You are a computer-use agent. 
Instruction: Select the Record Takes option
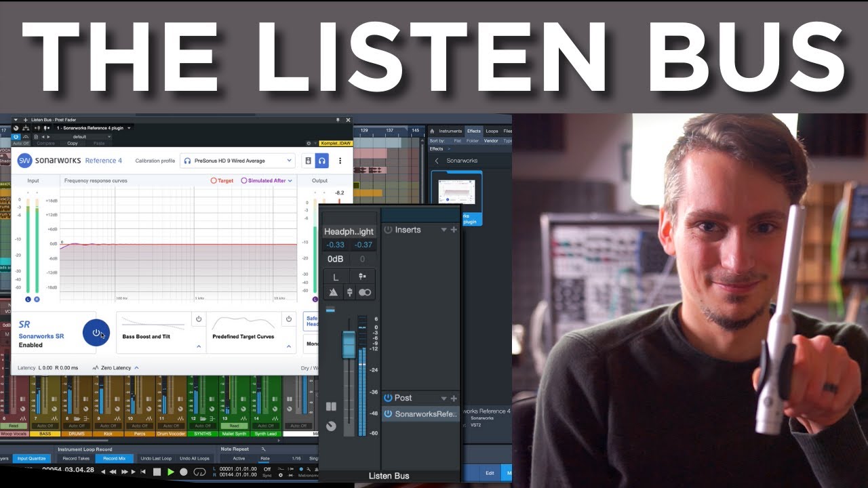click(x=75, y=458)
